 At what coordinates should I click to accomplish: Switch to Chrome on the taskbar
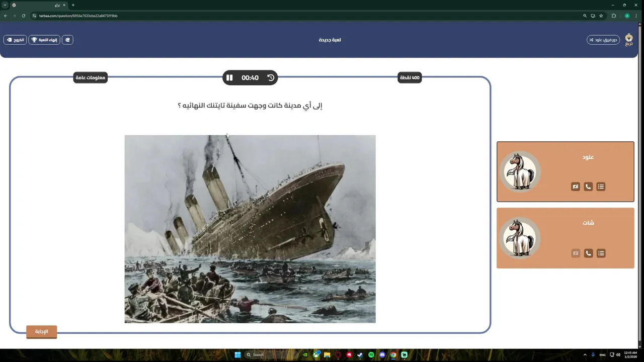click(x=393, y=354)
